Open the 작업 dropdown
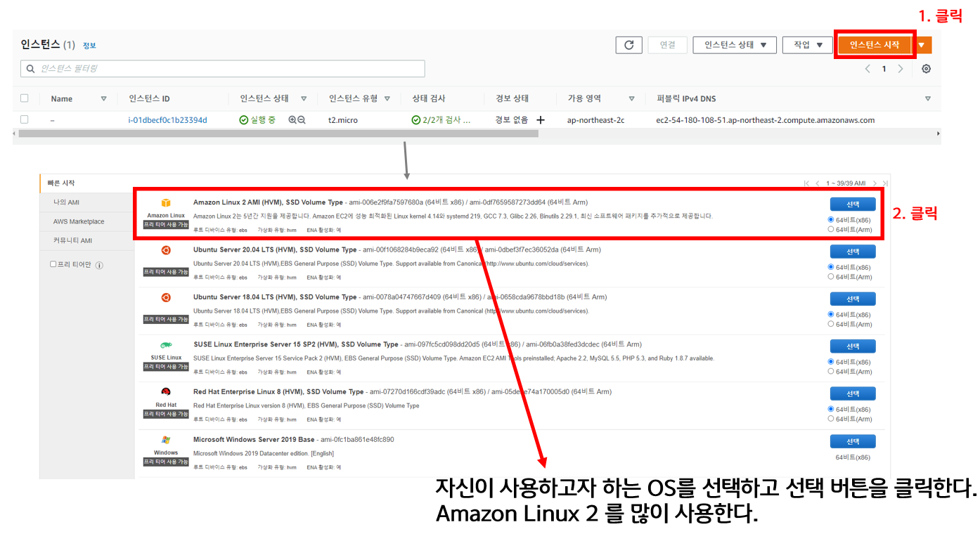980x534 pixels. [808, 45]
